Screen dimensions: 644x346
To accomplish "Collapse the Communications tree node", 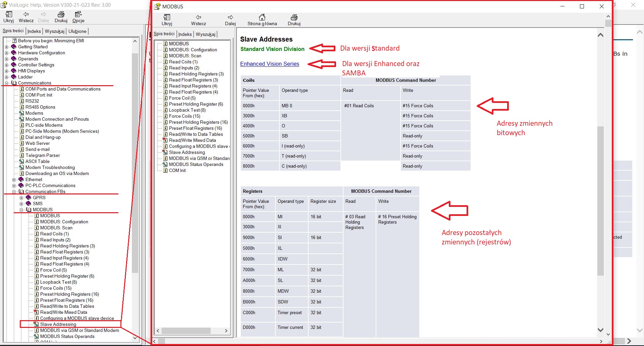I will [6, 83].
